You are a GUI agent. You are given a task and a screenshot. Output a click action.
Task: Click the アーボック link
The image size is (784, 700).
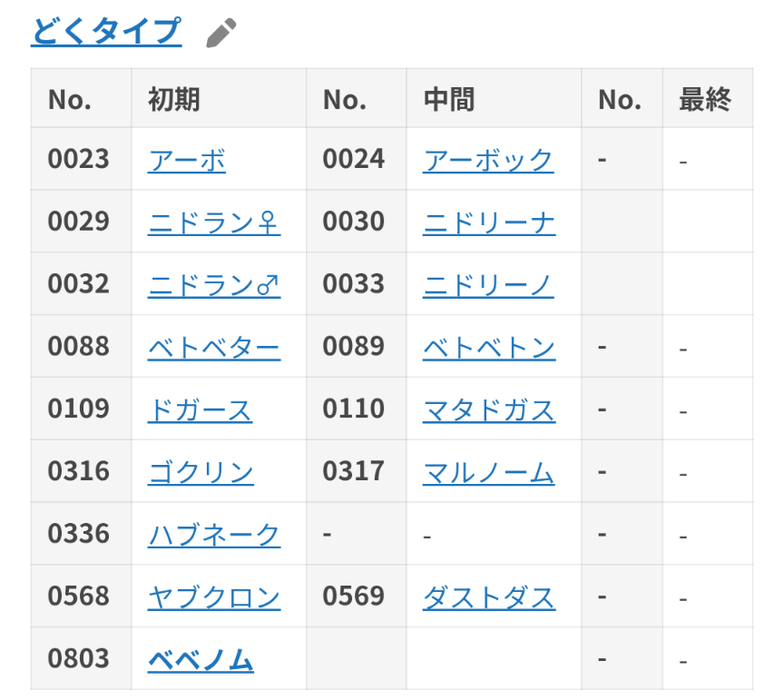point(487,160)
